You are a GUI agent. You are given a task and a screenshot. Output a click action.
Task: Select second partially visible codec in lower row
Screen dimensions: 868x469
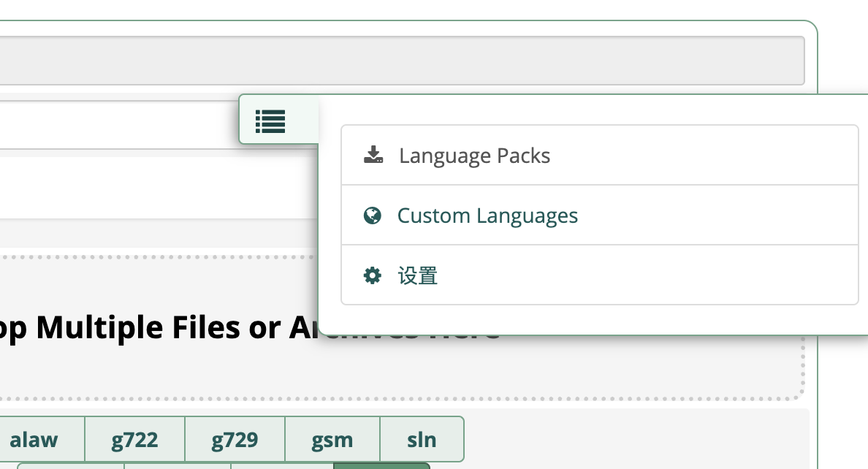(177, 466)
